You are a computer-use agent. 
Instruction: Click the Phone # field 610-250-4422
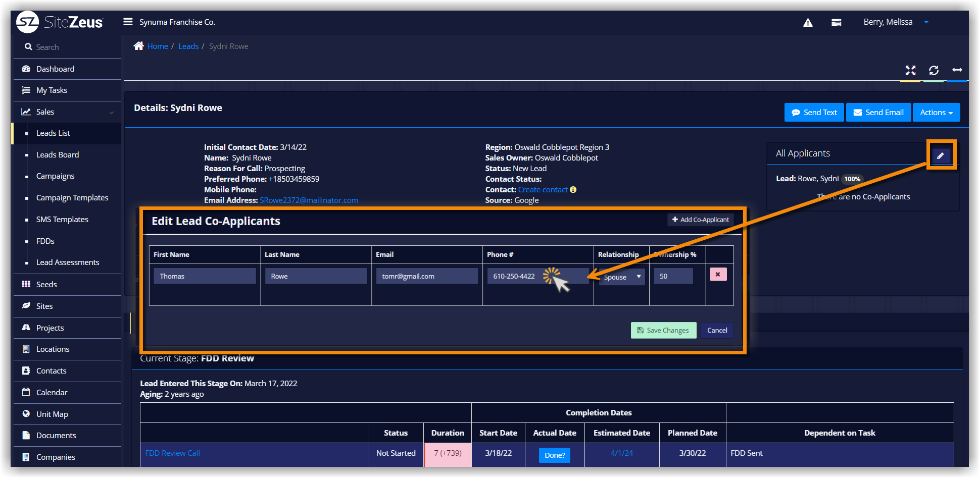[537, 276]
